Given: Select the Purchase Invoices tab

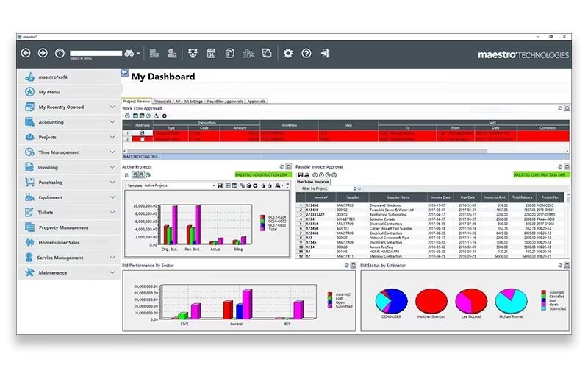Looking at the screenshot, I should pos(313,182).
